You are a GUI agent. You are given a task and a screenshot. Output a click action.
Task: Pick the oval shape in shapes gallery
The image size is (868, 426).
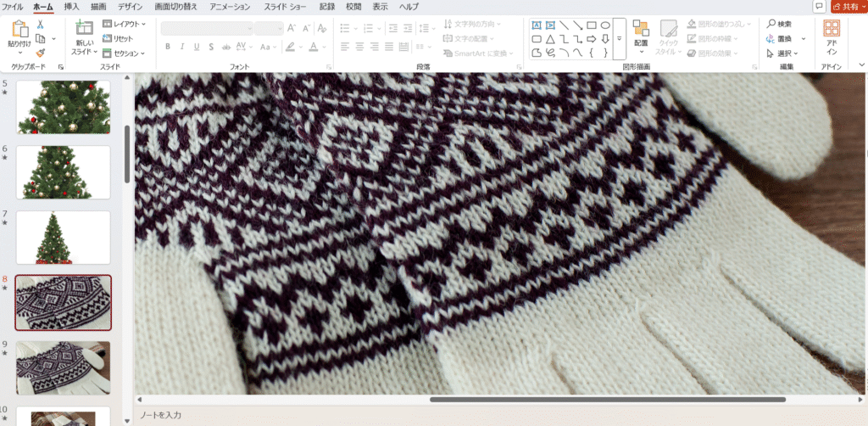coord(605,25)
